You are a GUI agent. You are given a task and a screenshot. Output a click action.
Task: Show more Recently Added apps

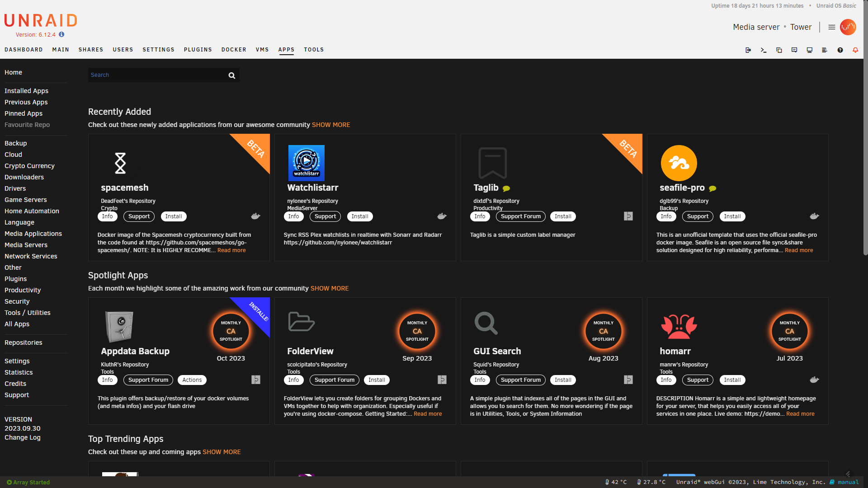(331, 125)
